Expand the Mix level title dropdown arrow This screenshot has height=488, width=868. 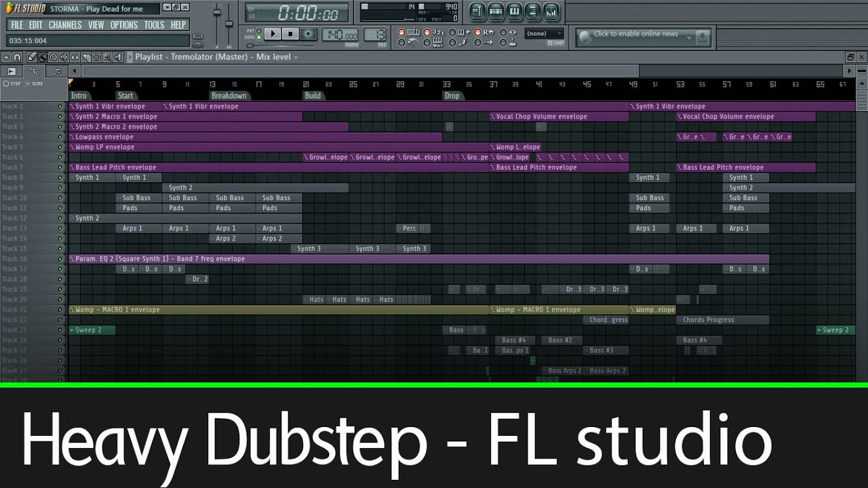pyautogui.click(x=296, y=58)
